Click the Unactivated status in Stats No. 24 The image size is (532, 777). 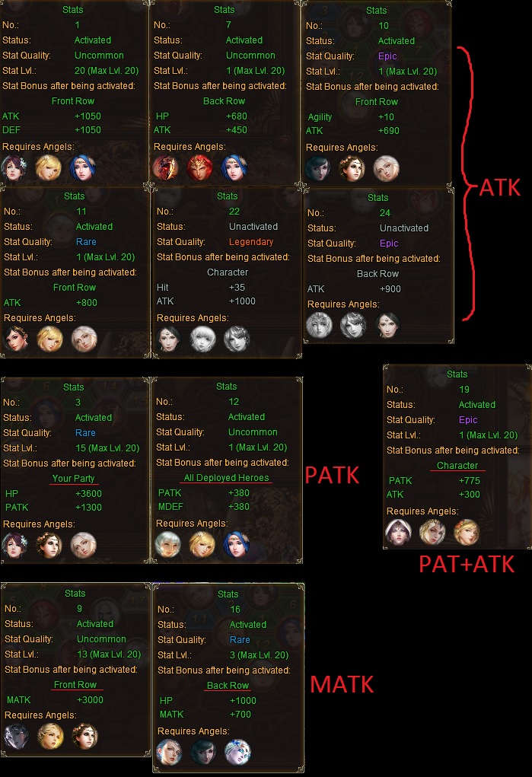point(403,228)
